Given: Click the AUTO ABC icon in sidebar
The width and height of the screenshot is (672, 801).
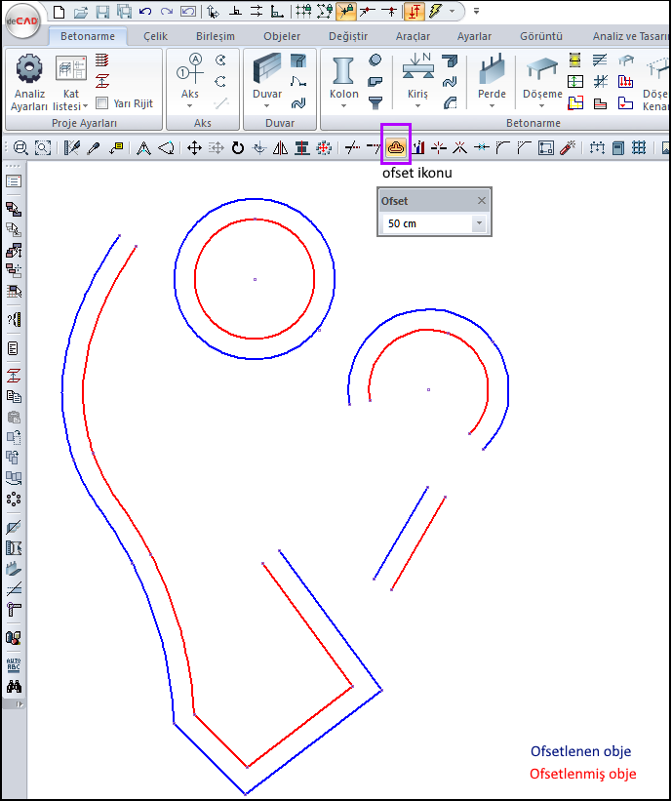Looking at the screenshot, I should [14, 664].
